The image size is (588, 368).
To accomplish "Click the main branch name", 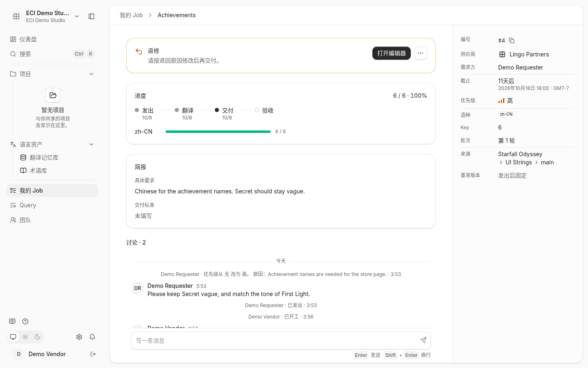I will click(x=547, y=162).
